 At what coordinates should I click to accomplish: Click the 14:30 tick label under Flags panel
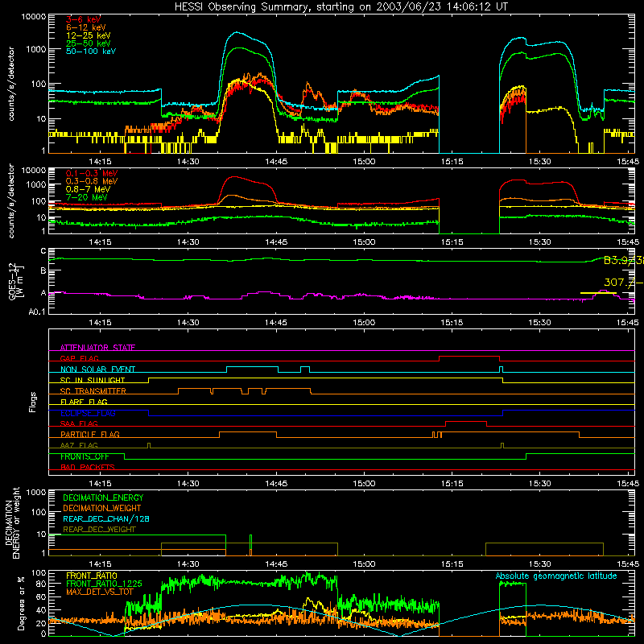pos(188,484)
